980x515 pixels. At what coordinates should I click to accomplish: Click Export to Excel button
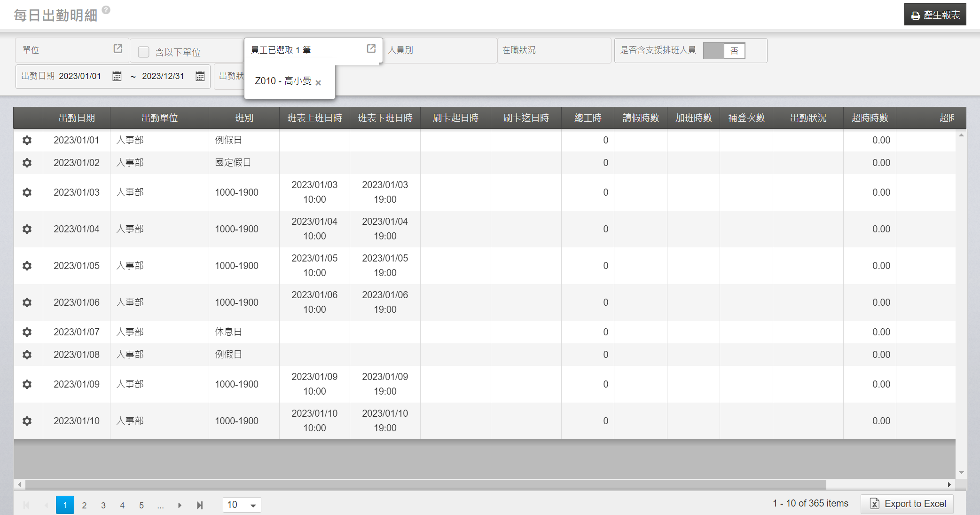[x=907, y=504]
